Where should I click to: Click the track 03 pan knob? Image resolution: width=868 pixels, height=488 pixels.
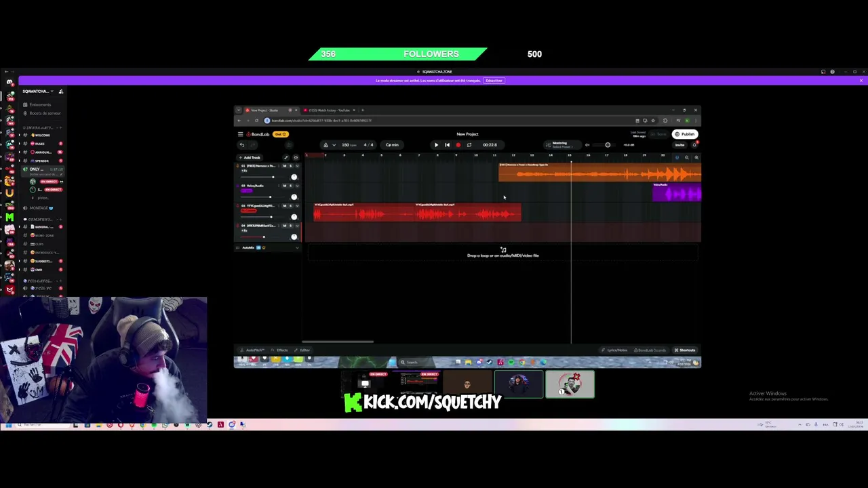pyautogui.click(x=294, y=217)
